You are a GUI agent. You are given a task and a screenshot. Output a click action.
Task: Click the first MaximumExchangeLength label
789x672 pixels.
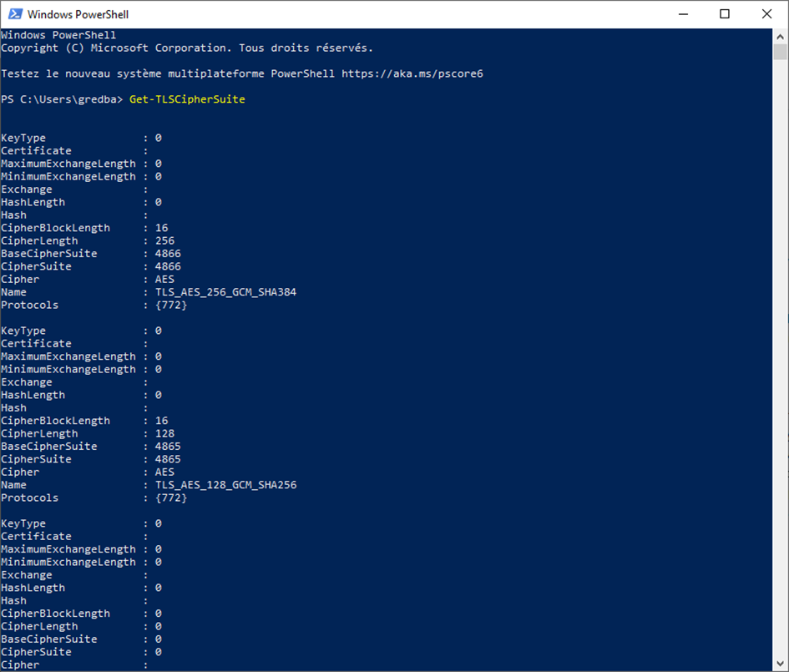[x=68, y=164]
